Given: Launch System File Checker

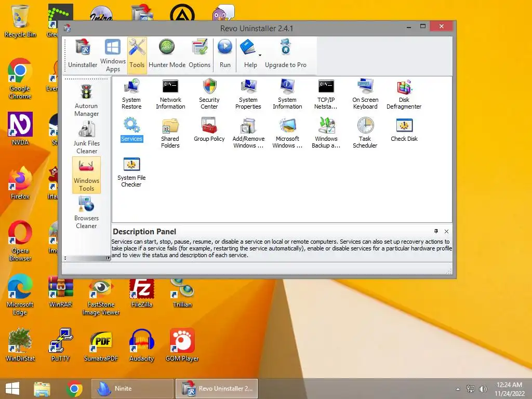Looking at the screenshot, I should tap(131, 172).
